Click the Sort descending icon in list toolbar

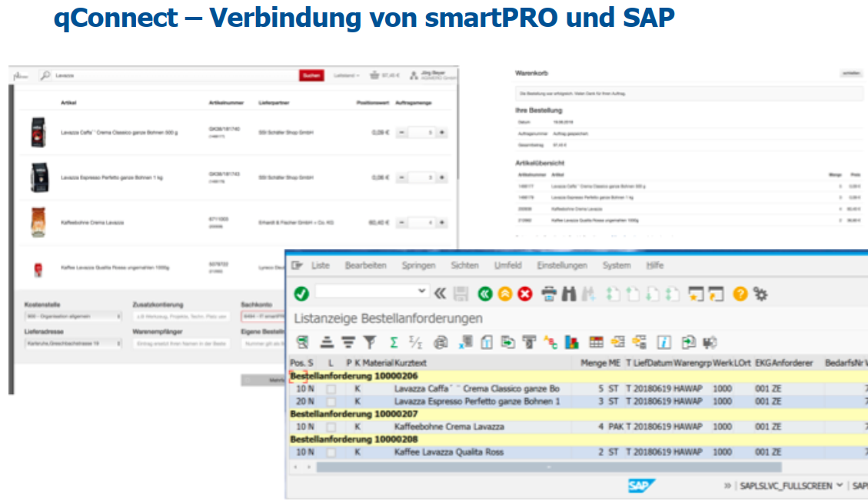348,342
